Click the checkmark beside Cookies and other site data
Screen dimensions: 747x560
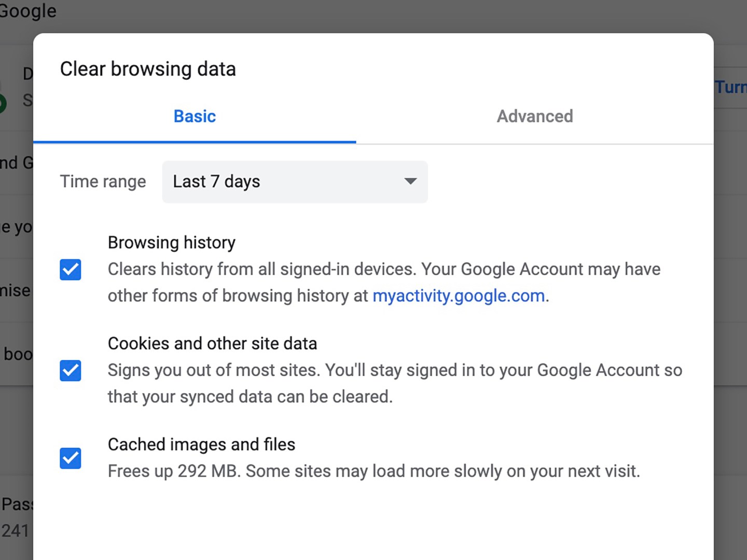[x=70, y=371]
